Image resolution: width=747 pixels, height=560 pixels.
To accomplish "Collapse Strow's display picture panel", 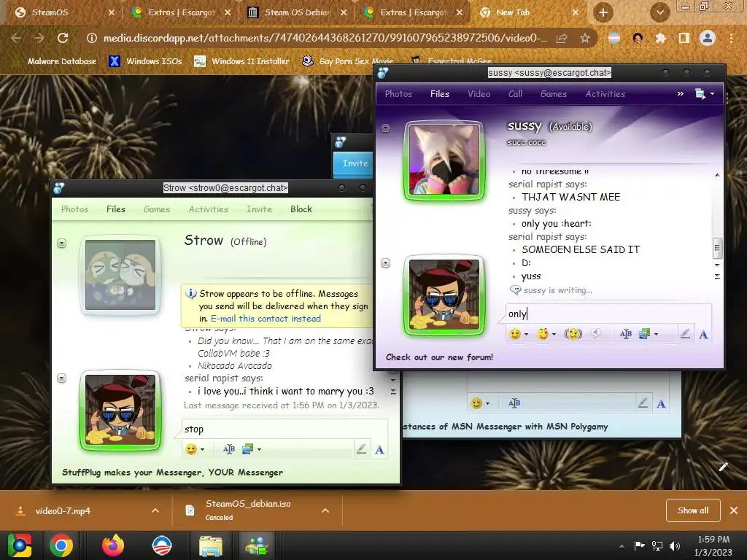I will pos(61,244).
